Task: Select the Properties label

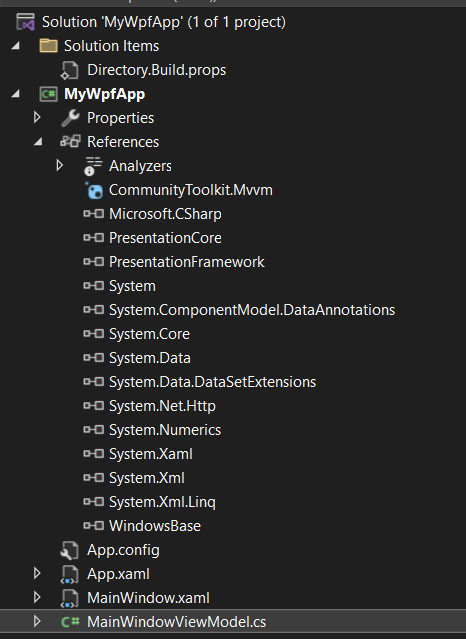Action: [121, 118]
